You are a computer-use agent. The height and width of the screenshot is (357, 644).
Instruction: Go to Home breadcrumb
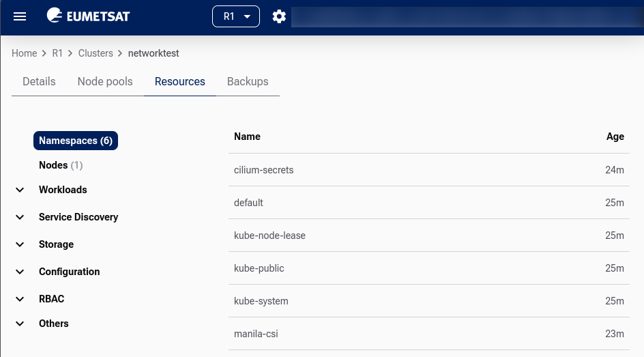(x=25, y=53)
